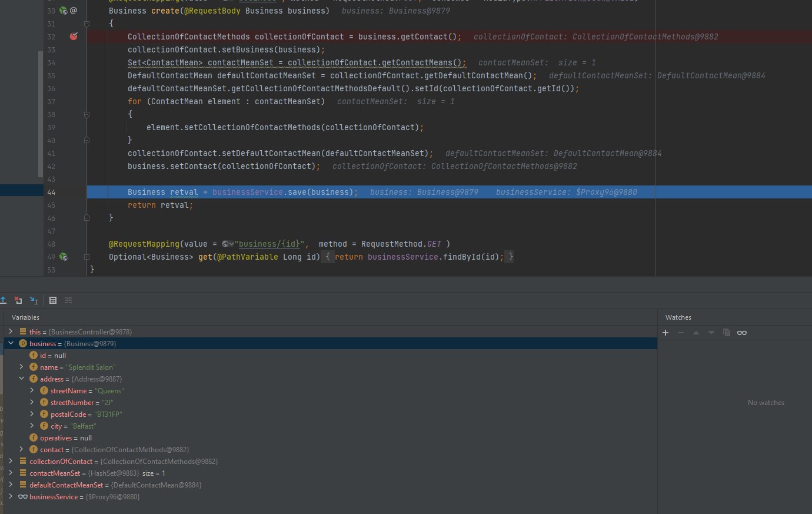Select the id = null row
Image resolution: width=812 pixels, height=514 pixels.
pyautogui.click(x=330, y=356)
